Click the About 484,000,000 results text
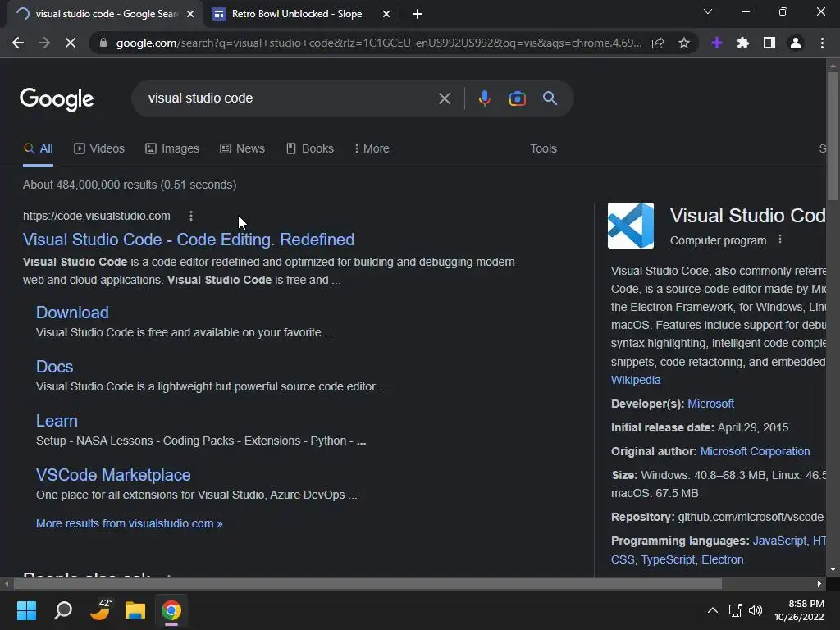This screenshot has height=630, width=840. click(129, 185)
